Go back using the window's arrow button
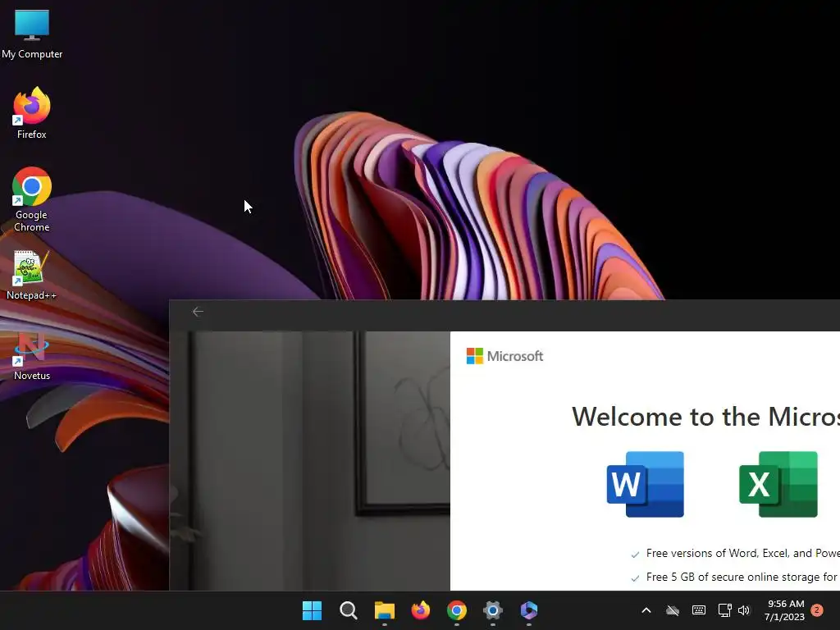 198,312
